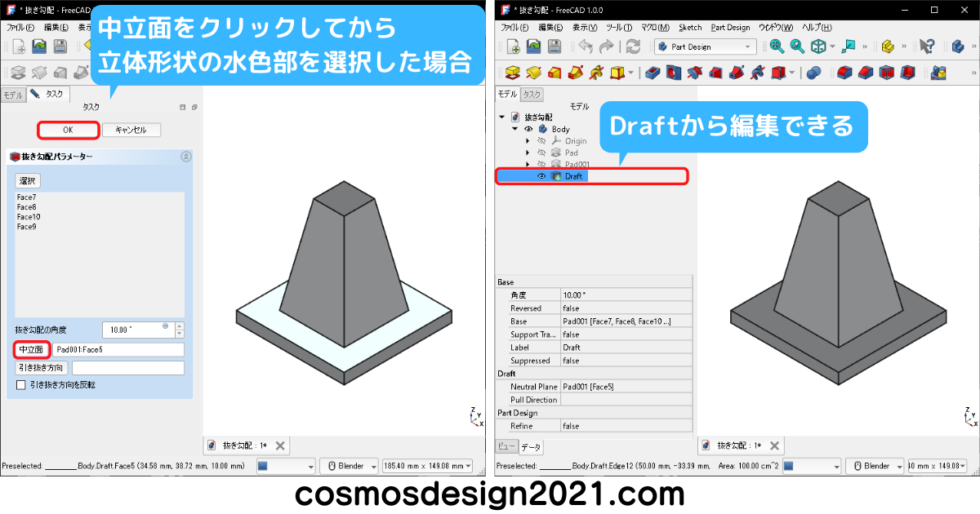Image resolution: width=980 pixels, height=514 pixels.
Task: Open additive primitive dropdown arrow
Action: (631, 73)
